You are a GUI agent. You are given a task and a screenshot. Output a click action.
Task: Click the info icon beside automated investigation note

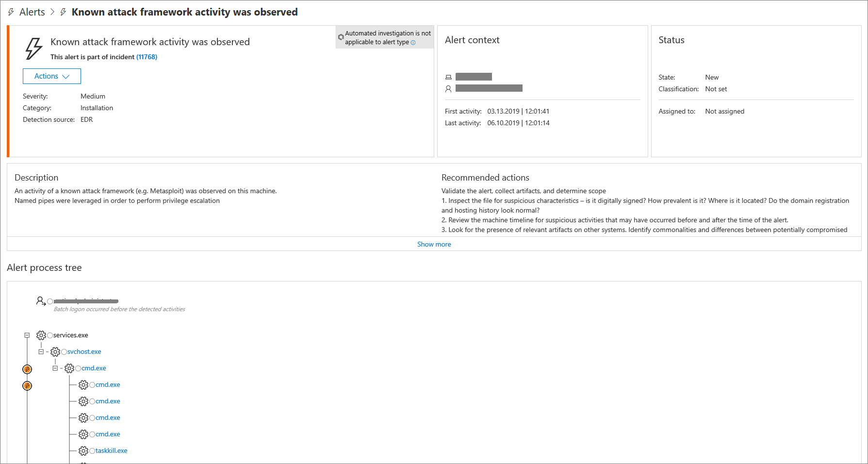click(x=413, y=43)
